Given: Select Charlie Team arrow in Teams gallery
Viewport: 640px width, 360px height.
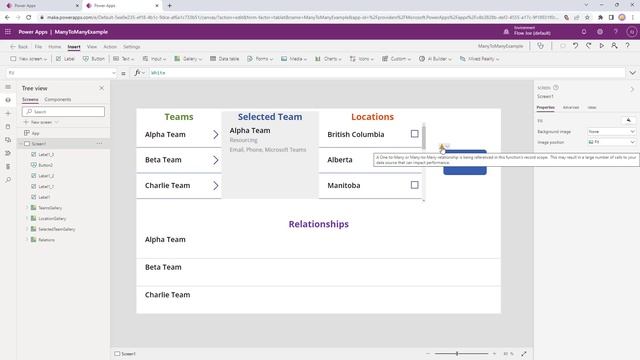Looking at the screenshot, I should (216, 185).
